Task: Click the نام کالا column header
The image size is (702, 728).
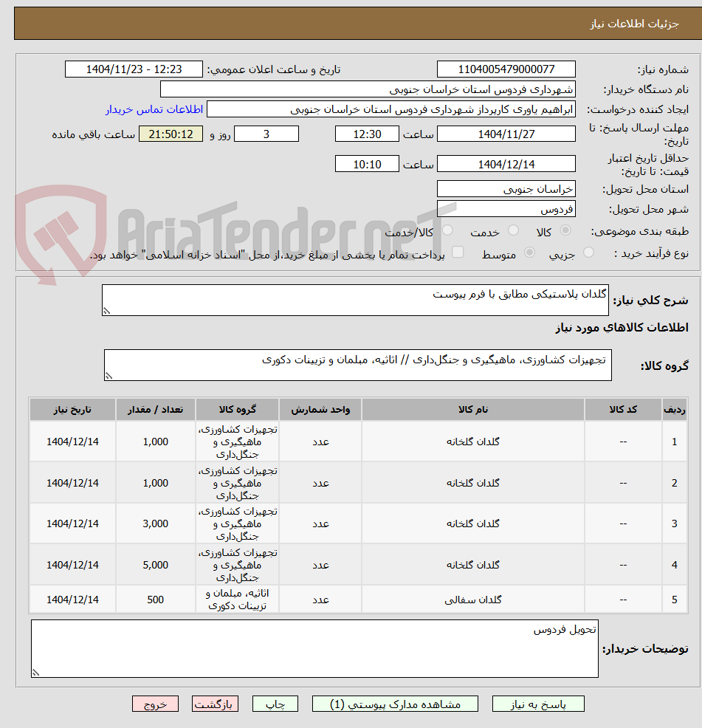Action: point(472,410)
